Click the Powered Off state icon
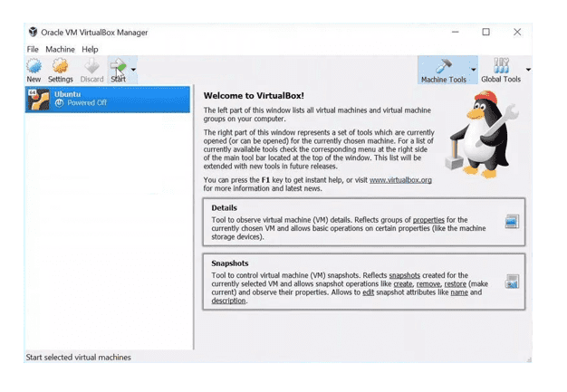 point(59,103)
